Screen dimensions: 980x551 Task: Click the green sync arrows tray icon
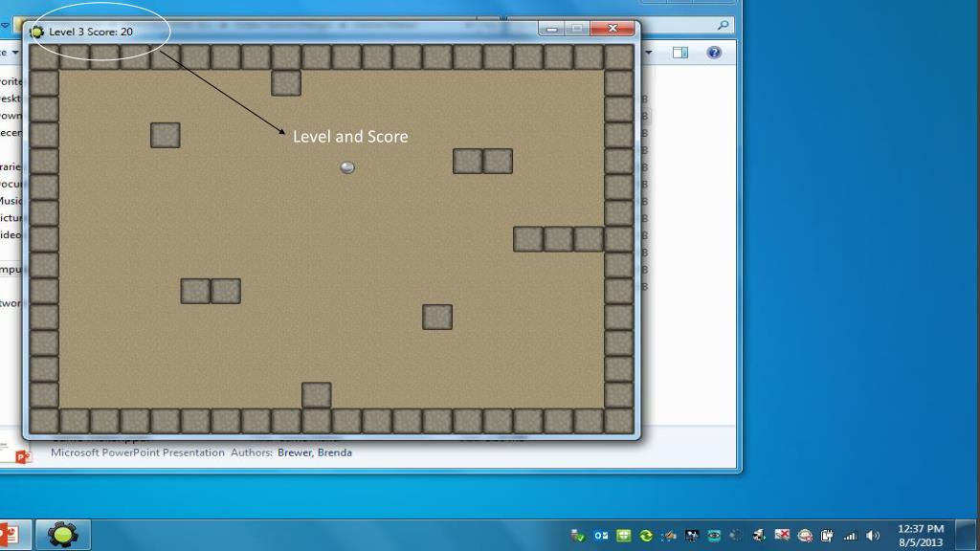click(646, 536)
